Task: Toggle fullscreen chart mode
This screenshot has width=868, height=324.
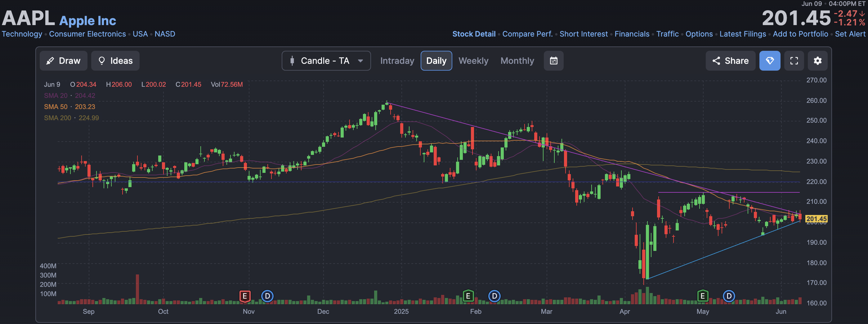Action: (x=794, y=61)
